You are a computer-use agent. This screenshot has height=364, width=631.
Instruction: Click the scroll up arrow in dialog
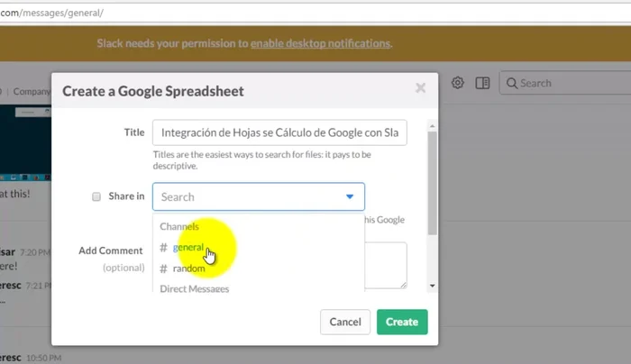433,125
